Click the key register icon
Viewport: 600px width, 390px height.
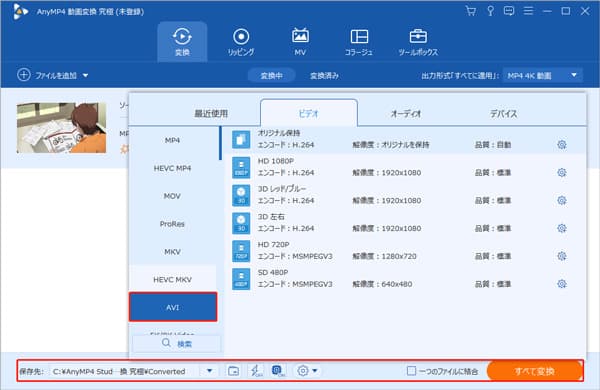[x=490, y=11]
